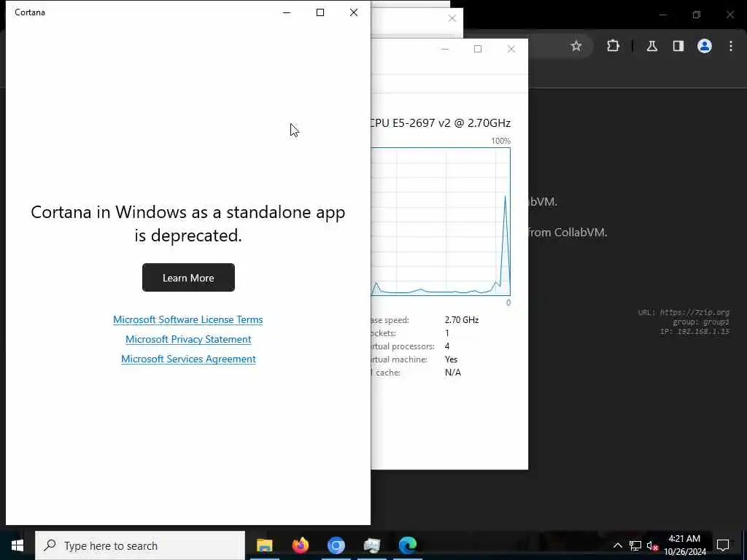
Task: Open Microsoft Edge from taskbar
Action: (408, 545)
